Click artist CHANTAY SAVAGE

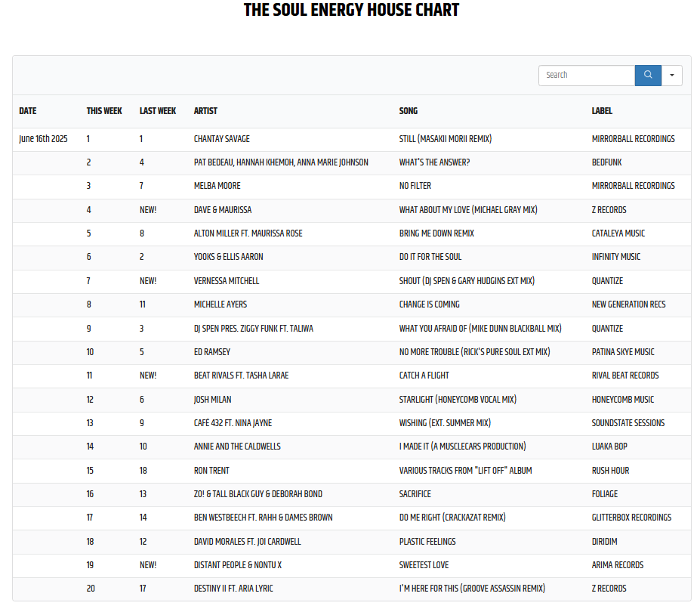click(221, 139)
